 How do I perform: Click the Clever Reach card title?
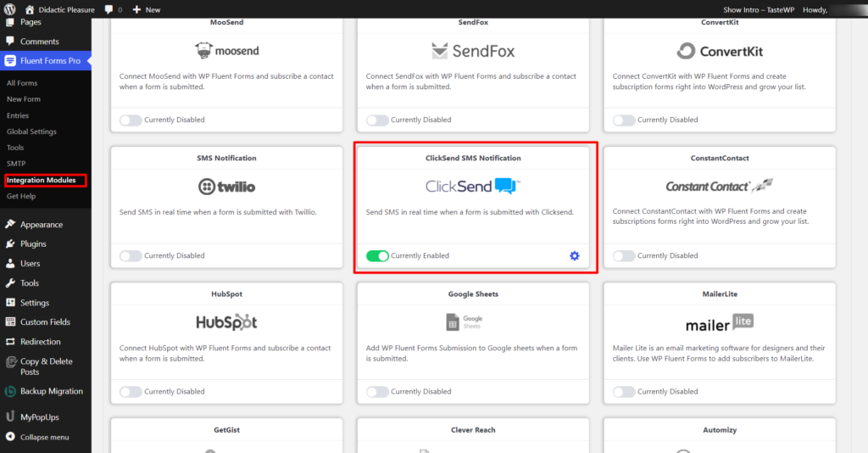point(473,430)
